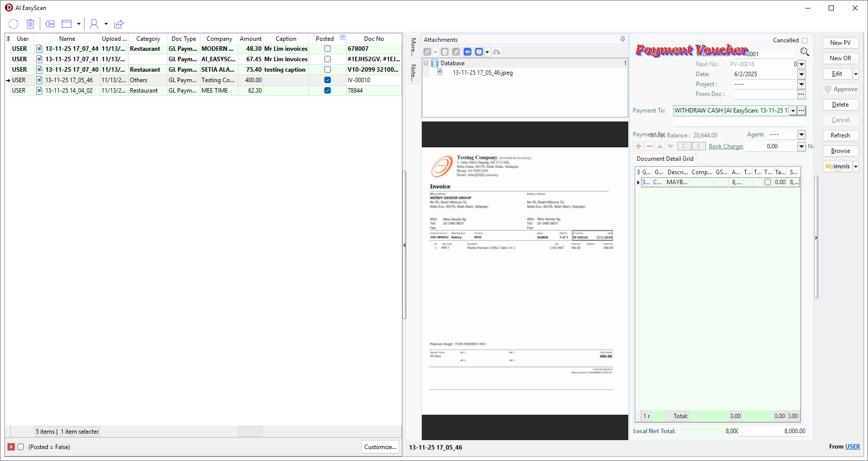Open the Date dropdown on the voucher

point(801,74)
